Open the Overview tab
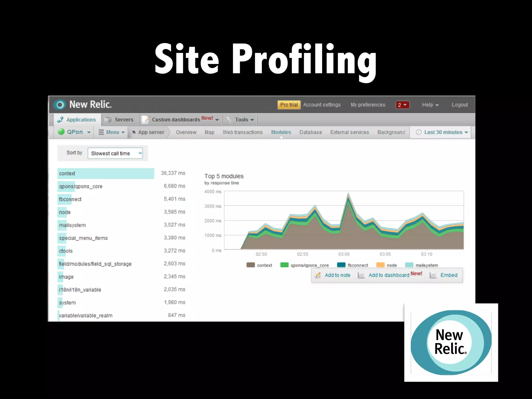 click(x=186, y=132)
